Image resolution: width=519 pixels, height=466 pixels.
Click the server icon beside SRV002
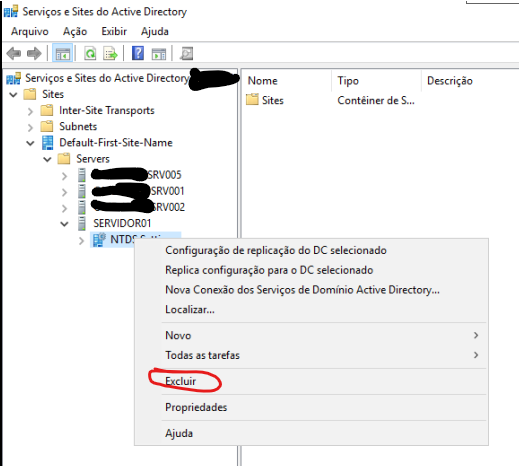[82, 207]
